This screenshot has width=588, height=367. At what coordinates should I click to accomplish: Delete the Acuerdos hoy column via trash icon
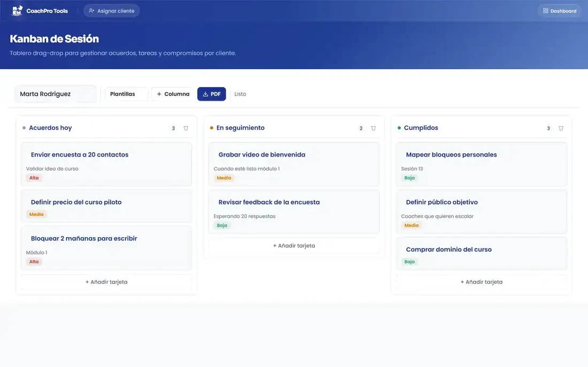pyautogui.click(x=185, y=128)
